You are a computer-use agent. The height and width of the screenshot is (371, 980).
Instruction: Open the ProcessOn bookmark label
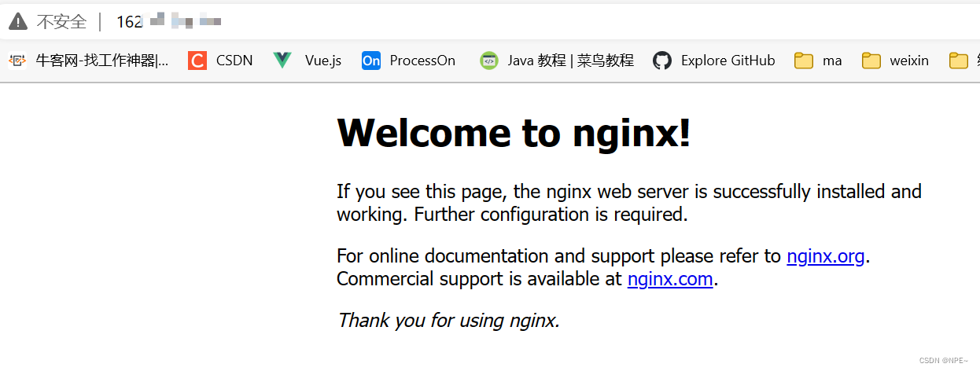tap(422, 61)
